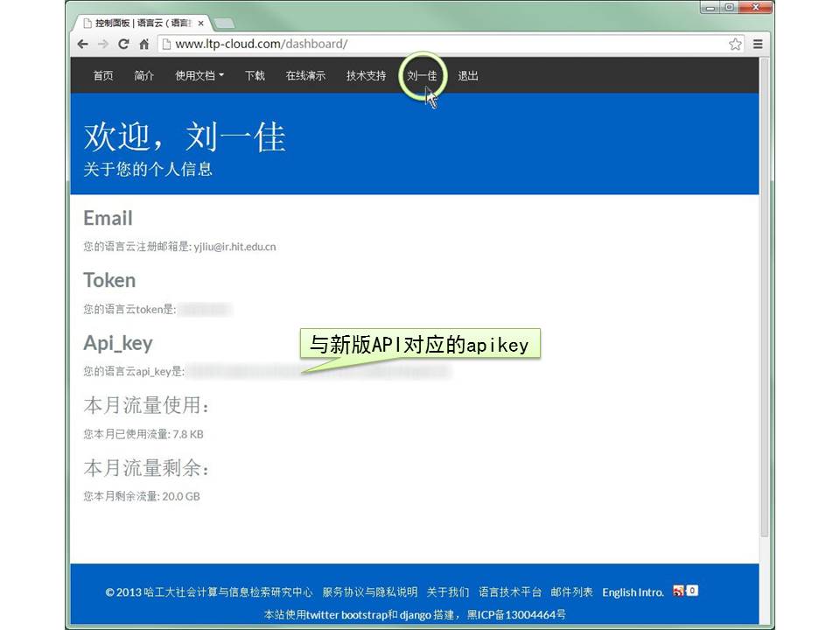The image size is (840, 630).
Task: Click the browser forward arrow
Action: click(103, 44)
